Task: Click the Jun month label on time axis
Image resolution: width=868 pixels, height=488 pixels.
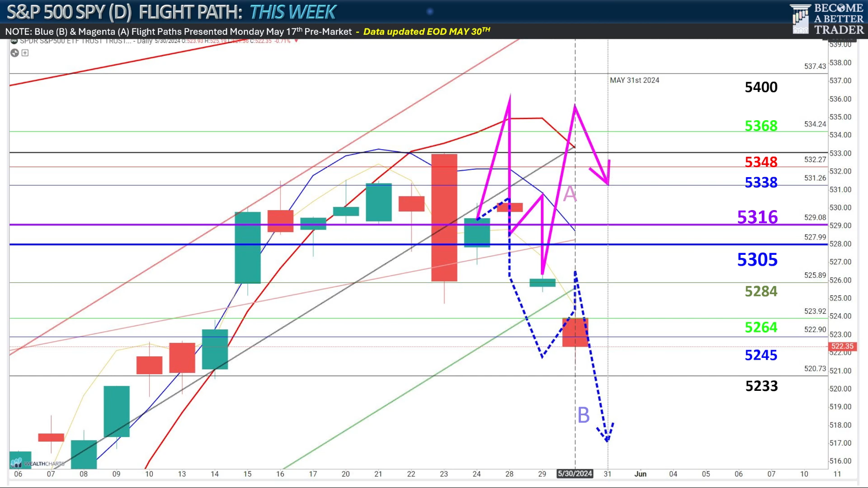Action: (x=640, y=474)
